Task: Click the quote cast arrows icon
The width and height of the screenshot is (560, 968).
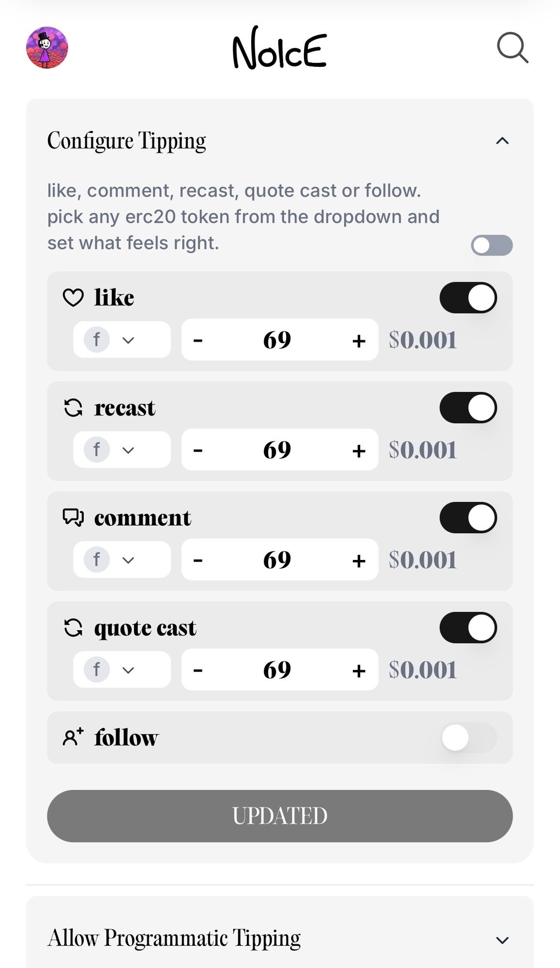Action: (x=73, y=628)
